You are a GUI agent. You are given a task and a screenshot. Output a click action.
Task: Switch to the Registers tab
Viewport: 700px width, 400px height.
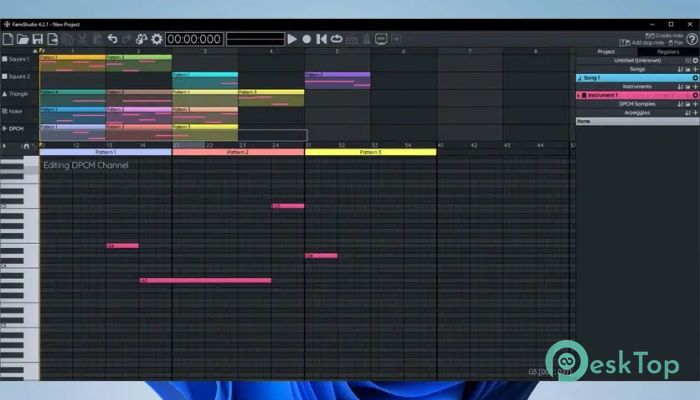point(668,52)
